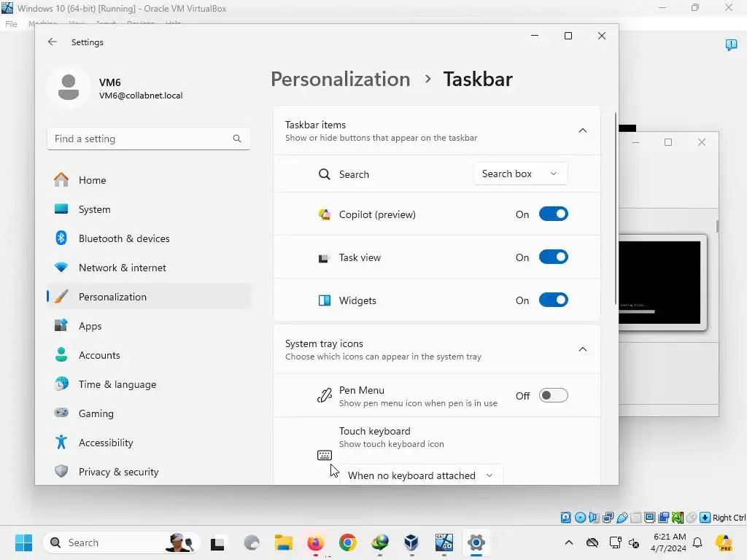
Task: Turn off the Copilot (preview) toggle
Action: click(553, 214)
